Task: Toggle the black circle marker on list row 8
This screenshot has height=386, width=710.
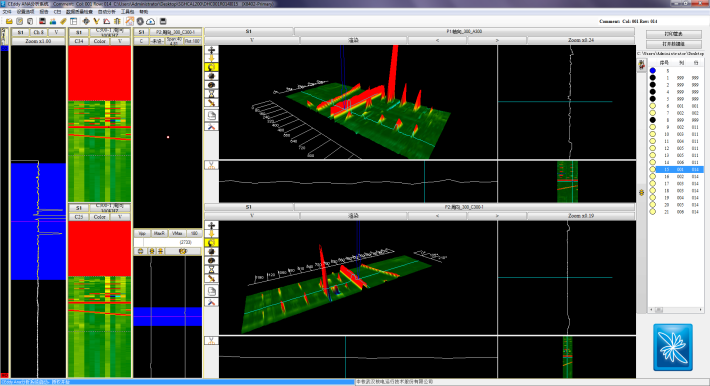Action: (652, 120)
